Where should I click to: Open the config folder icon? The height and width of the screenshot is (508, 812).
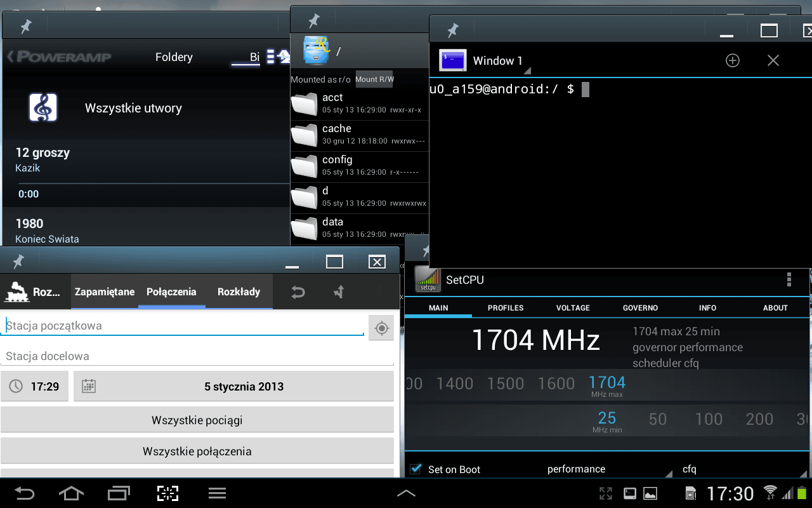(x=304, y=166)
